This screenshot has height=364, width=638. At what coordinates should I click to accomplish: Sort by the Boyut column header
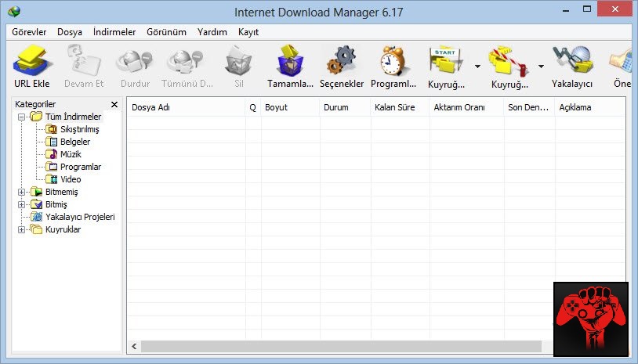(x=290, y=108)
